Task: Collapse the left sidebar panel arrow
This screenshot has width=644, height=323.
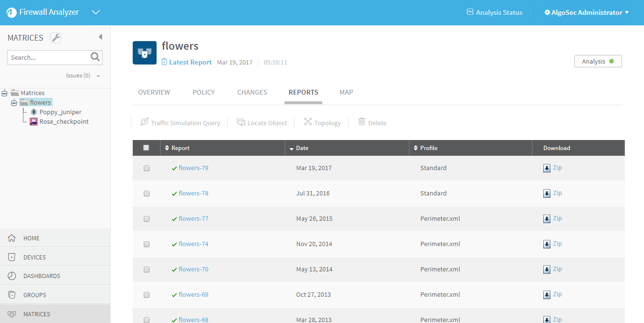Action: (x=100, y=37)
